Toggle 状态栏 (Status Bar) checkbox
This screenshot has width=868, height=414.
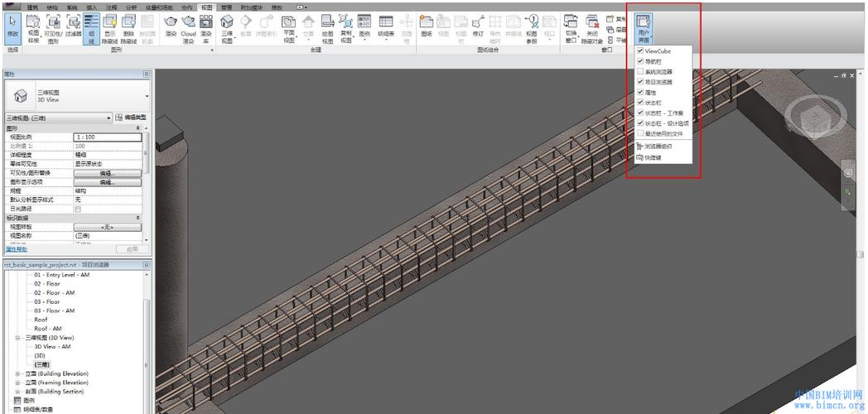[640, 103]
